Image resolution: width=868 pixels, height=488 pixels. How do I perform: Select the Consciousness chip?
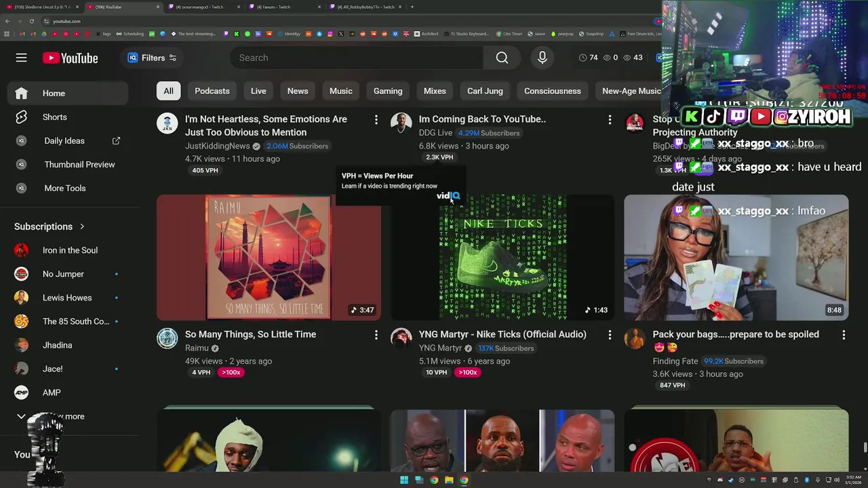coord(553,91)
